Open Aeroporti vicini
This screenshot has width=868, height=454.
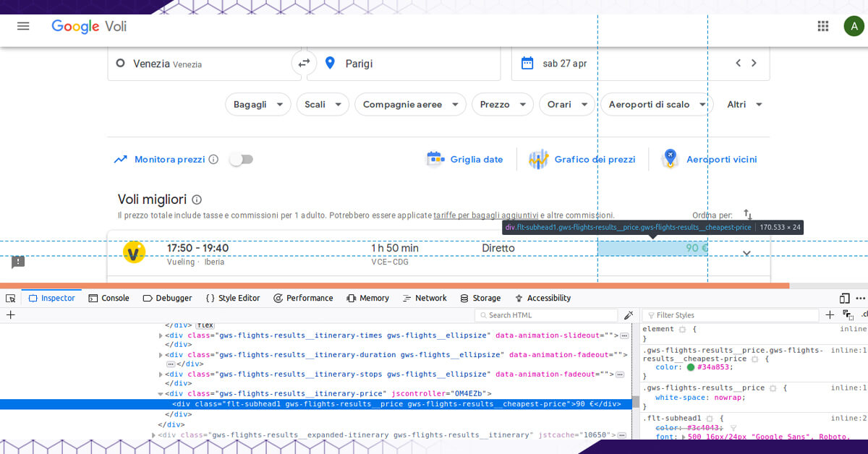pos(710,159)
